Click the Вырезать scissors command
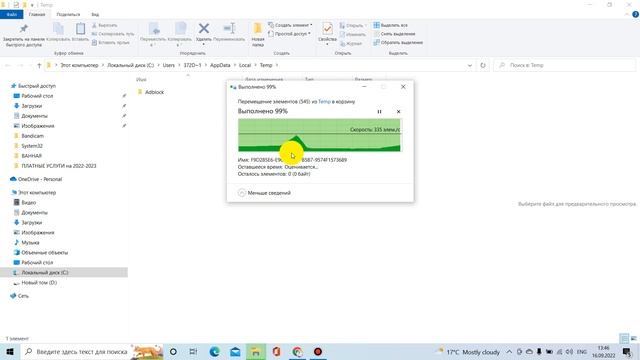Screen dimensions: 640x360 tap(104, 25)
